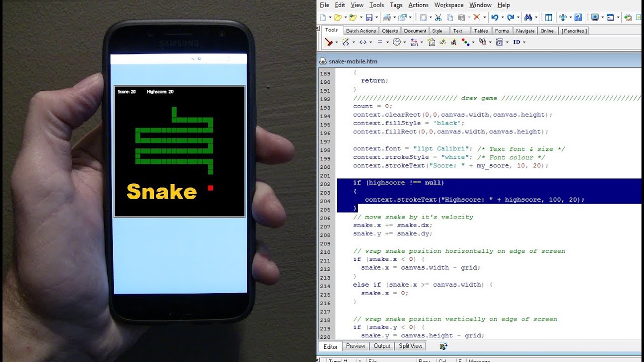Click the numbered form icon before ID

pyautogui.click(x=499, y=42)
